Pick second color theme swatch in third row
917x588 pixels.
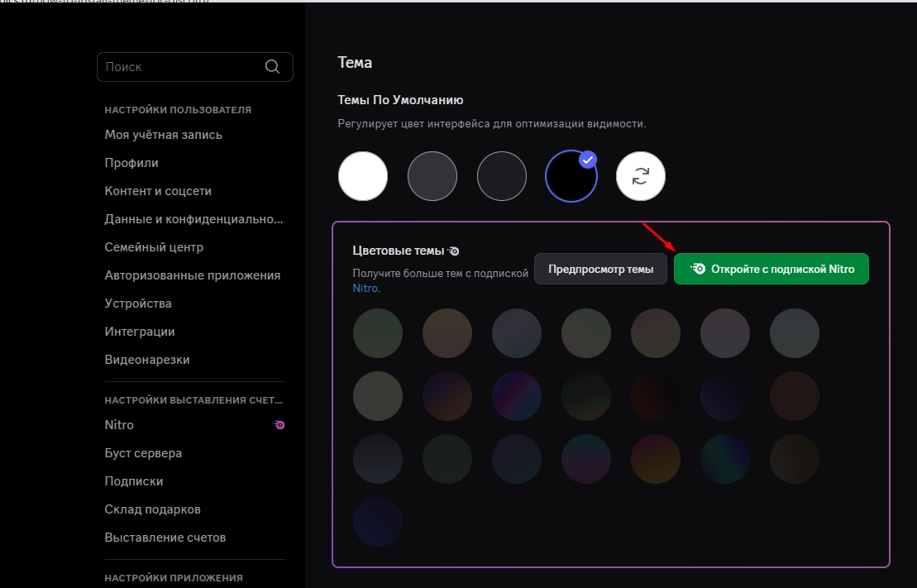click(447, 459)
